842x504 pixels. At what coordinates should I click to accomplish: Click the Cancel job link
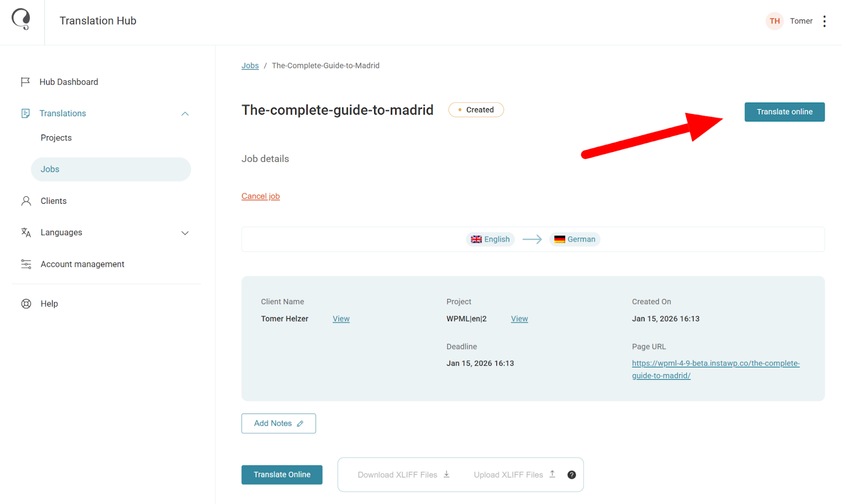click(260, 196)
